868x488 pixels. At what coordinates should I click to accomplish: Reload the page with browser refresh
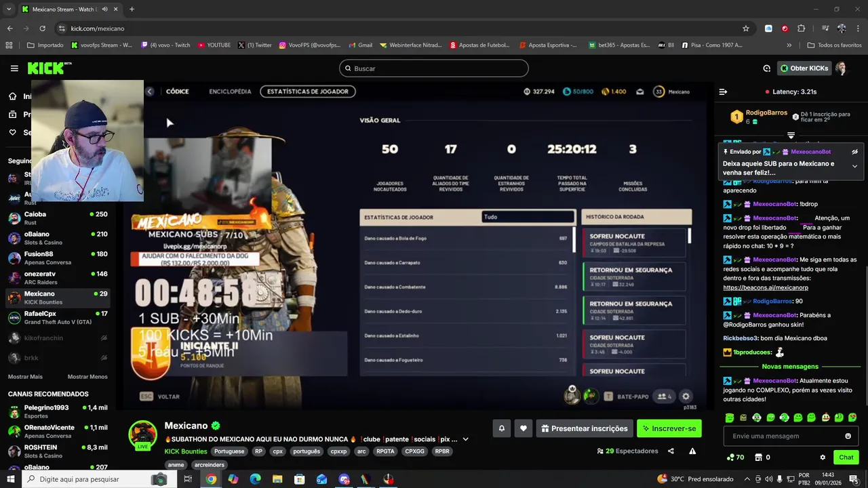42,28
